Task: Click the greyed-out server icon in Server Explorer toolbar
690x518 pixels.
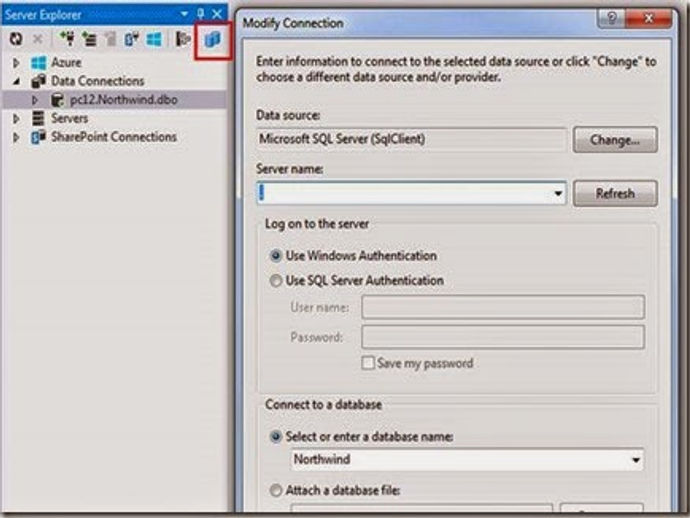Action: click(x=110, y=39)
